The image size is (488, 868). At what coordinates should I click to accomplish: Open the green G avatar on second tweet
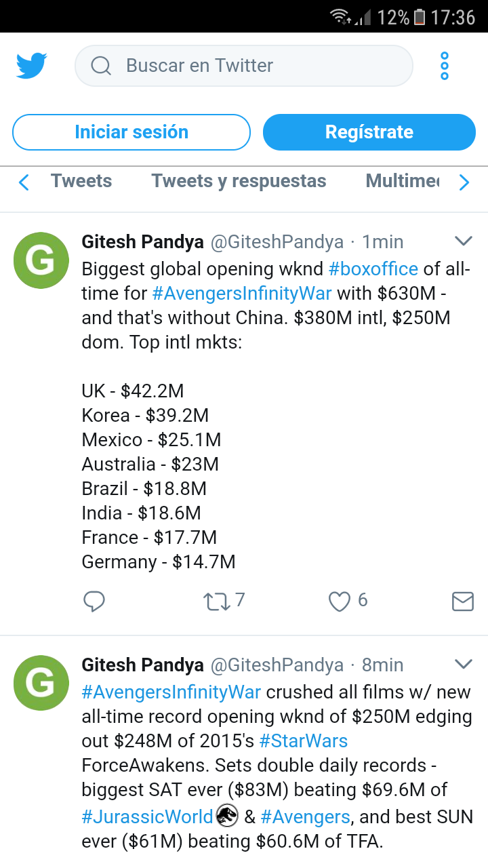click(41, 683)
